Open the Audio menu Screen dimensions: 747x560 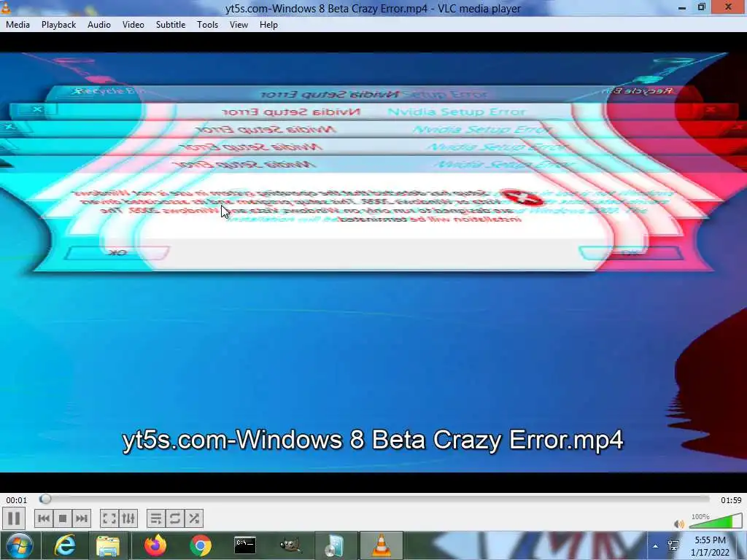(99, 25)
